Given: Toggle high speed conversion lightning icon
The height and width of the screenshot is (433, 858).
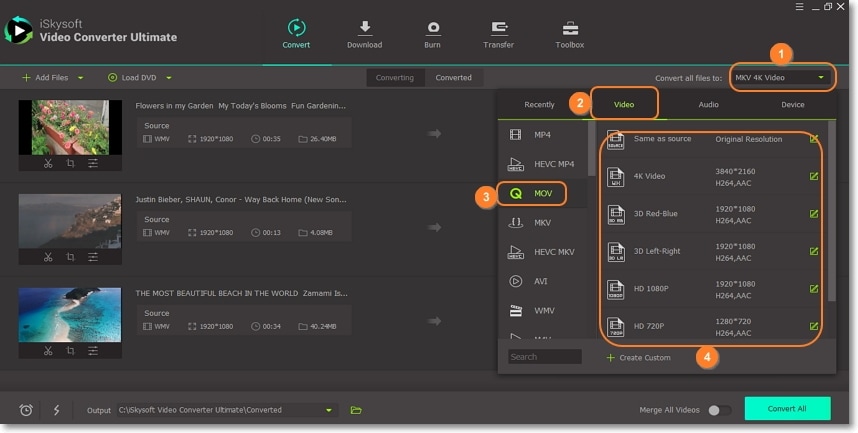Looking at the screenshot, I should click(56, 410).
